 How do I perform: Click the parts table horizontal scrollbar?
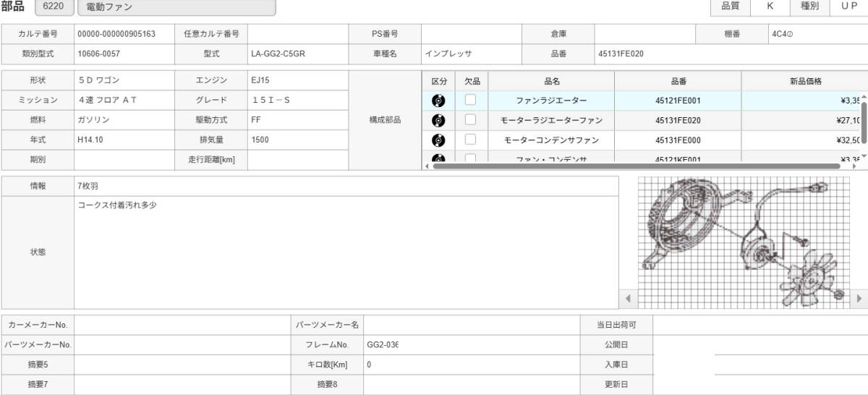(x=637, y=166)
